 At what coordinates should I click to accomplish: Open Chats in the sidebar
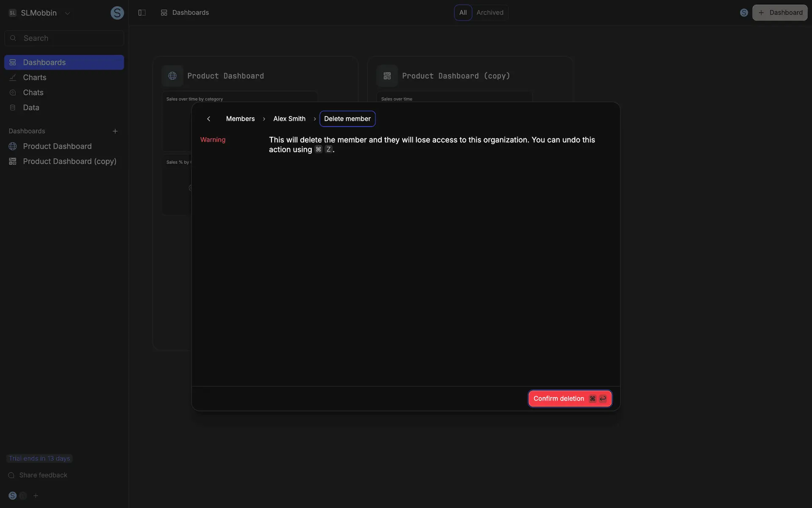click(x=33, y=92)
